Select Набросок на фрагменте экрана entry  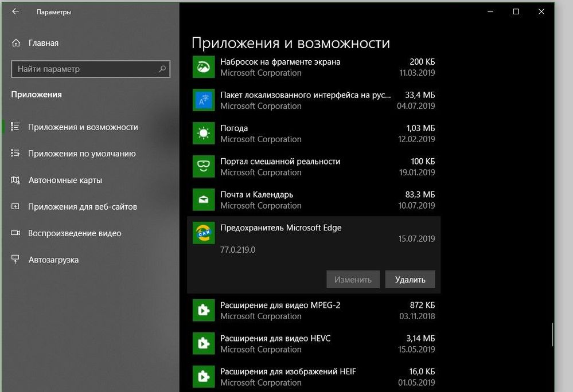[x=314, y=67]
